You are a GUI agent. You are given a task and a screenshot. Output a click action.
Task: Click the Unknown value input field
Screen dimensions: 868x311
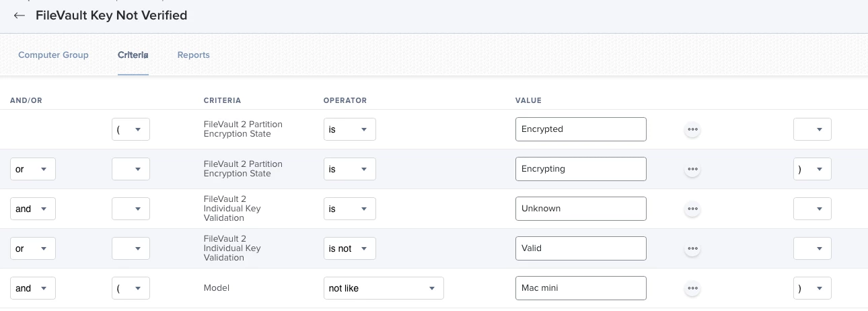click(x=581, y=209)
